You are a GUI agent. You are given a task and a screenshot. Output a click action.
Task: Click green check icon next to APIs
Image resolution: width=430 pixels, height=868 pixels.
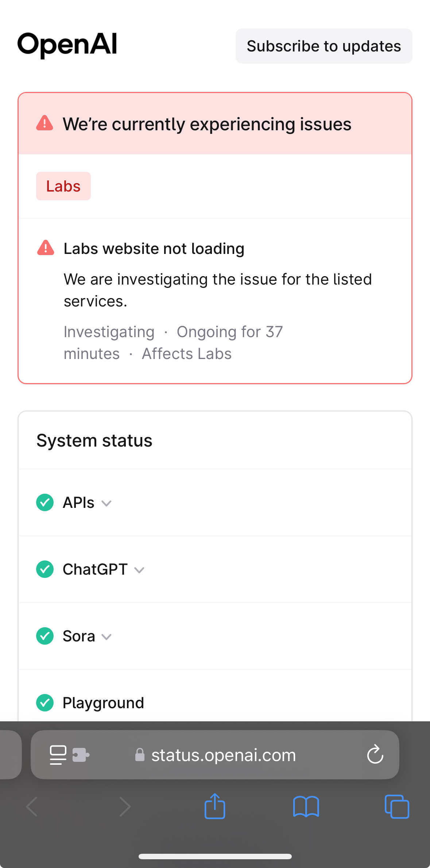point(45,502)
